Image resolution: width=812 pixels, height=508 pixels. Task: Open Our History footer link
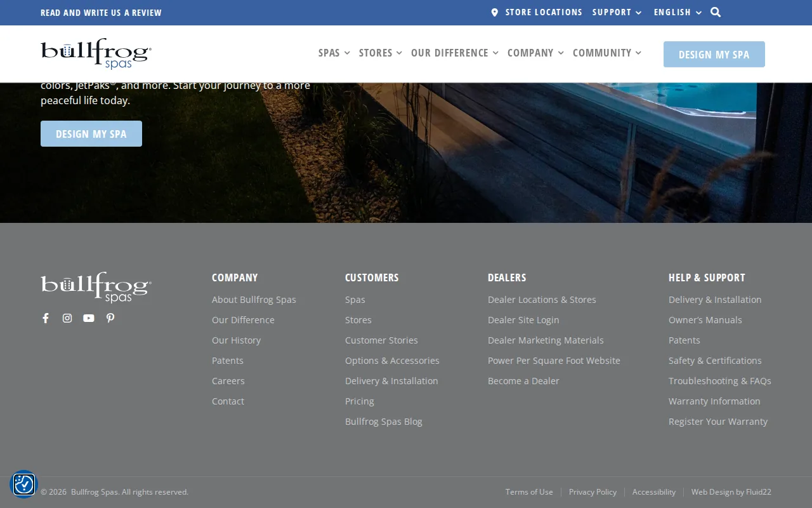coord(236,340)
